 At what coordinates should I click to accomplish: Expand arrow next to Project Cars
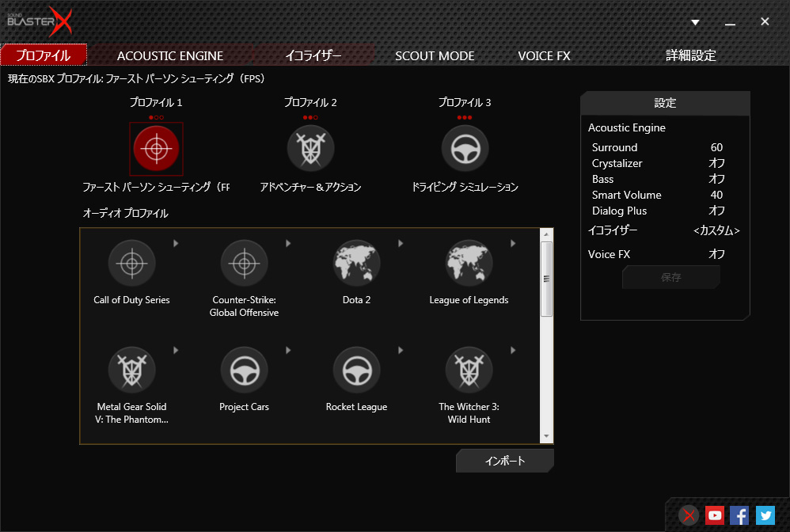coord(288,350)
